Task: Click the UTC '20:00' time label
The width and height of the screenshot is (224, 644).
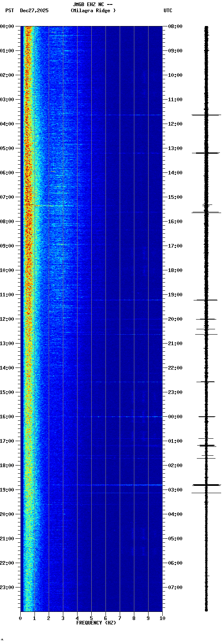Action: tap(175, 319)
